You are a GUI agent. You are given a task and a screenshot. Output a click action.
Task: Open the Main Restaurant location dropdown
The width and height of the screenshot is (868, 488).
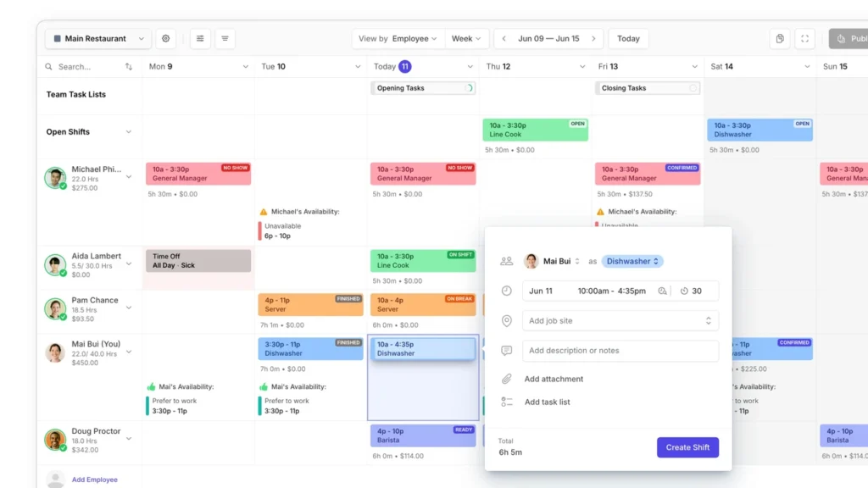(98, 39)
